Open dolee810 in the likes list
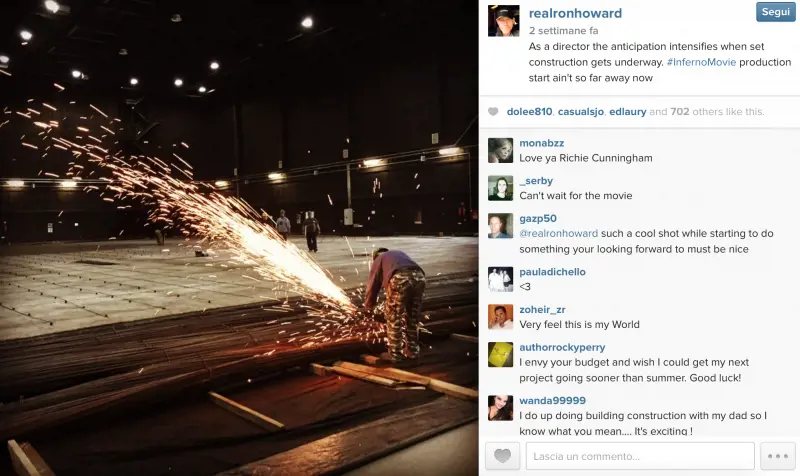The image size is (800, 476). 529,112
